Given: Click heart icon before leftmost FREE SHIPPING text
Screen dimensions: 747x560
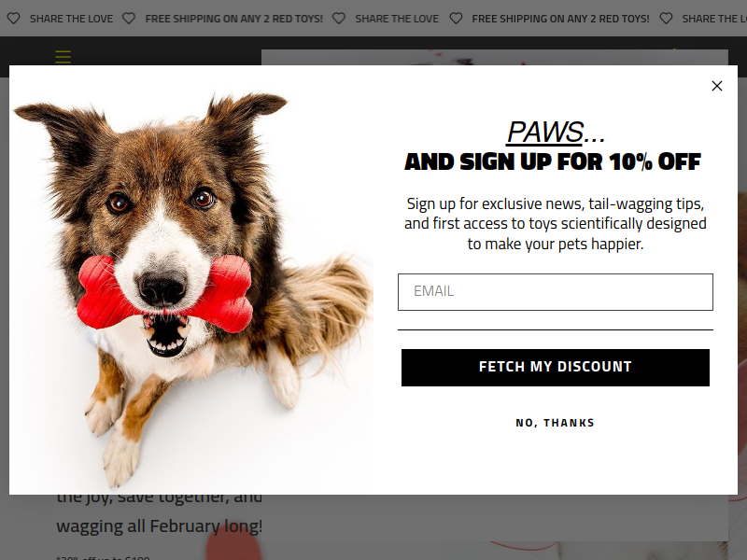Looking at the screenshot, I should click(129, 19).
